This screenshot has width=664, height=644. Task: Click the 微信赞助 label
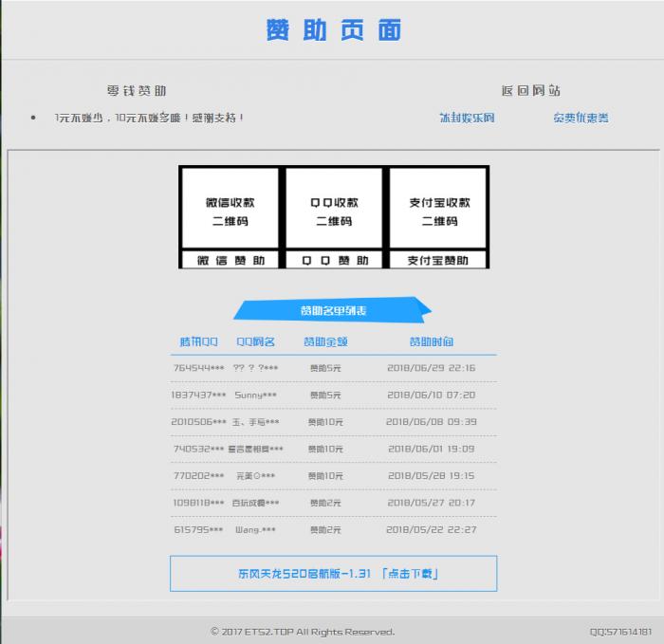pos(231,260)
